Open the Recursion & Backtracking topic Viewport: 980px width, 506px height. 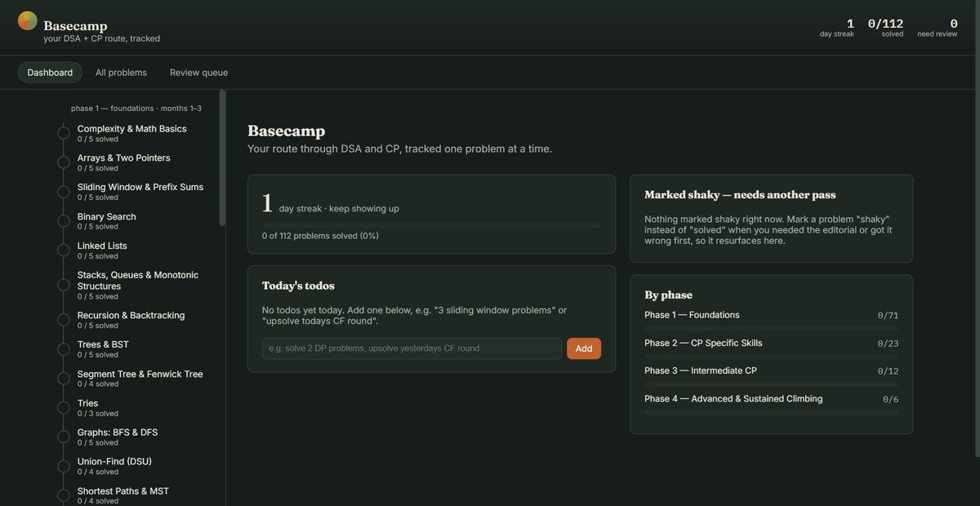pyautogui.click(x=131, y=315)
